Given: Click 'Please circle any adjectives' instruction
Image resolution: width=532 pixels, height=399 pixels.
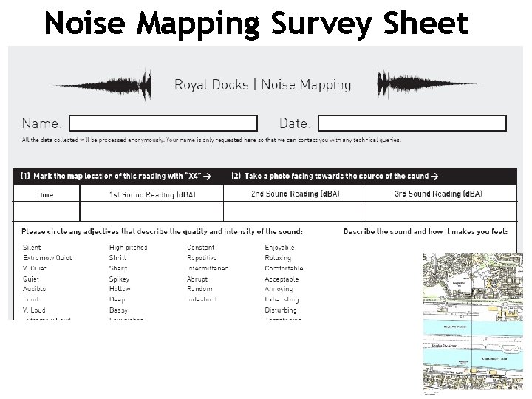Looking at the screenshot, I should tap(162, 232).
